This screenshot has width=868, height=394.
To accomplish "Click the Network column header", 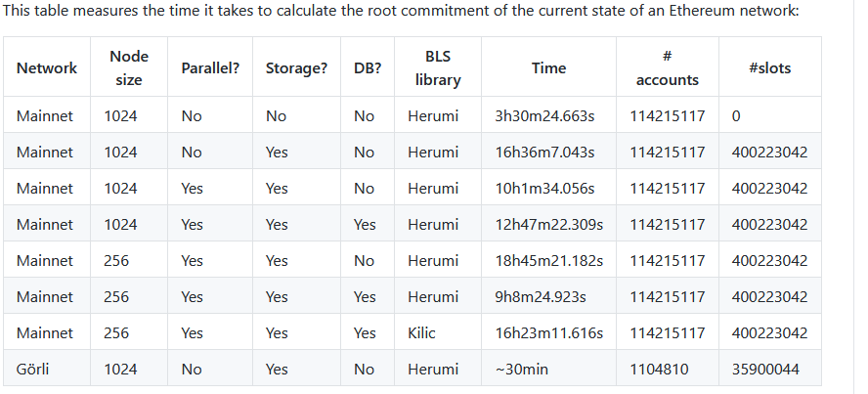I will coord(47,67).
